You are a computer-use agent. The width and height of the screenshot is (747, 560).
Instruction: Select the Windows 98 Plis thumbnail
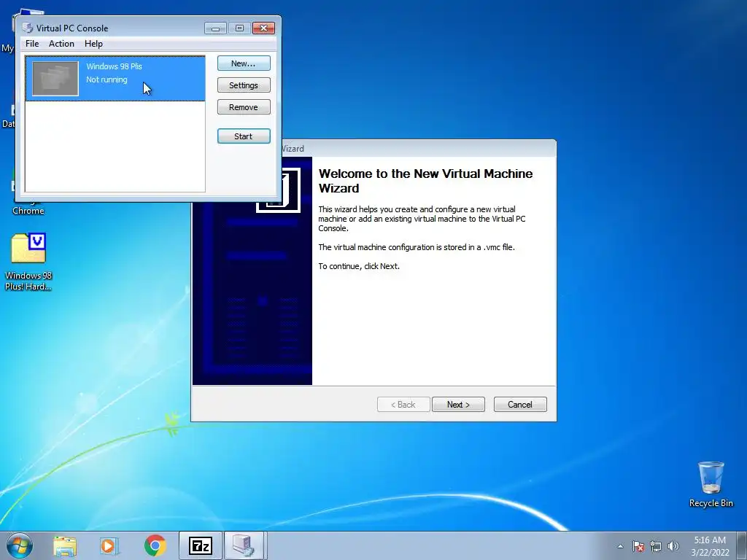[55, 79]
